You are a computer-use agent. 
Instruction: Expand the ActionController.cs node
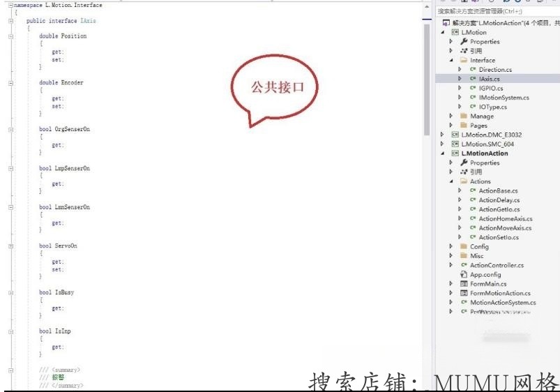point(451,265)
